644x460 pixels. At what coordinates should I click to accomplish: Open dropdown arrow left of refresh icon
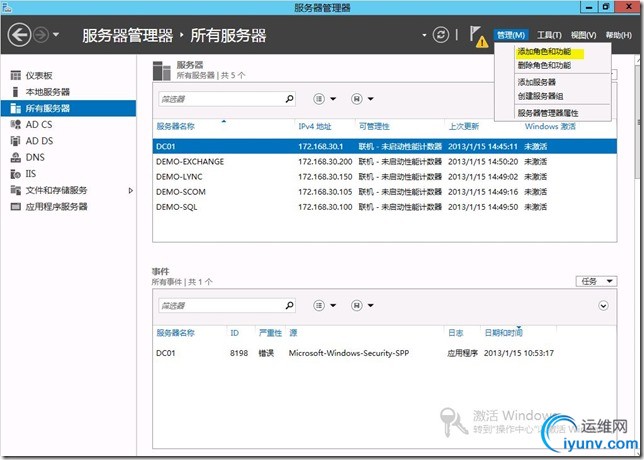[424, 35]
